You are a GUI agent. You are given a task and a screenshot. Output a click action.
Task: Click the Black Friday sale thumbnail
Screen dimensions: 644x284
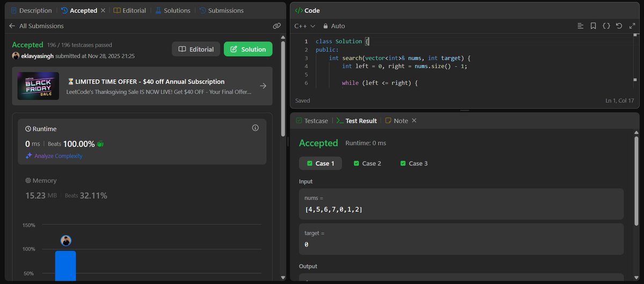coord(38,86)
